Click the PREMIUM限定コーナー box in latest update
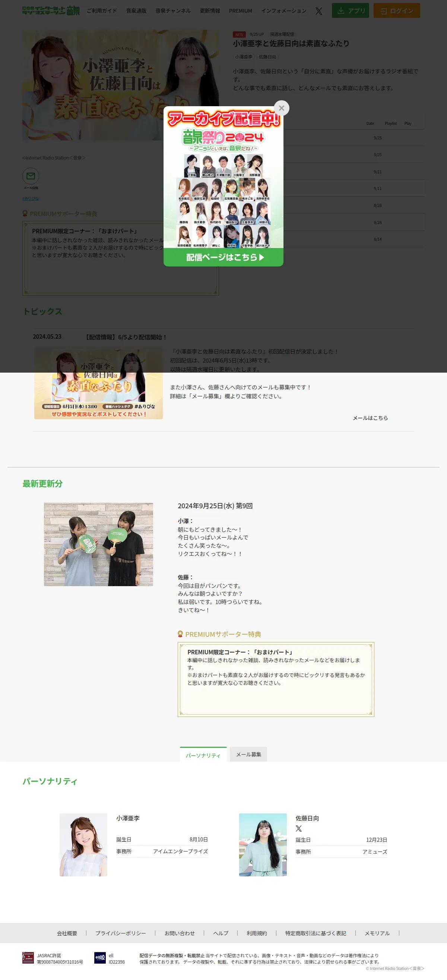Screen dimensions: 447x980 276,679
